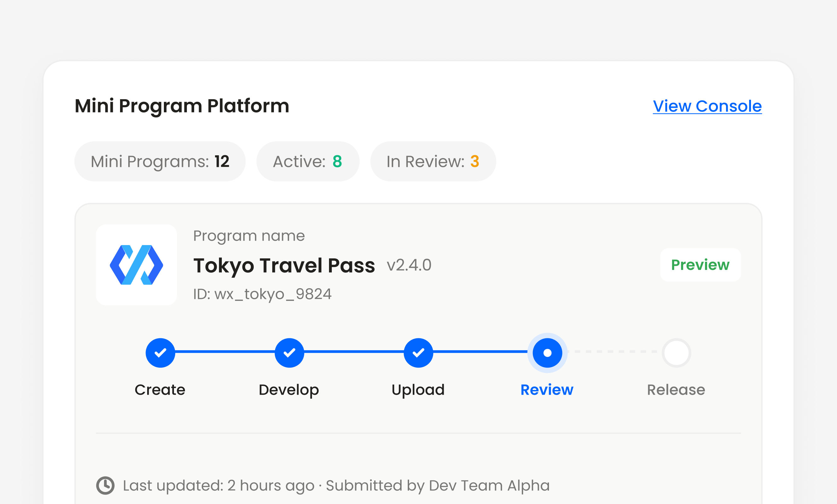Click the Develop step label
Screen dimensions: 837x504
click(289, 391)
